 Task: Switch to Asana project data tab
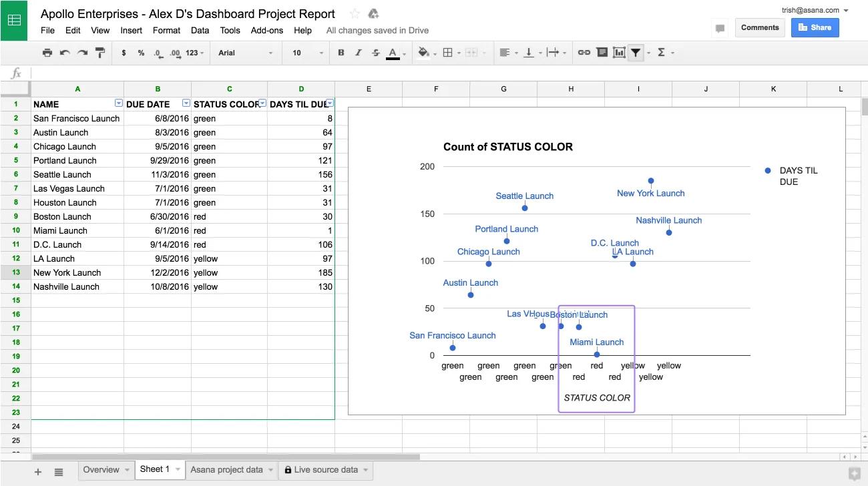[226, 470]
